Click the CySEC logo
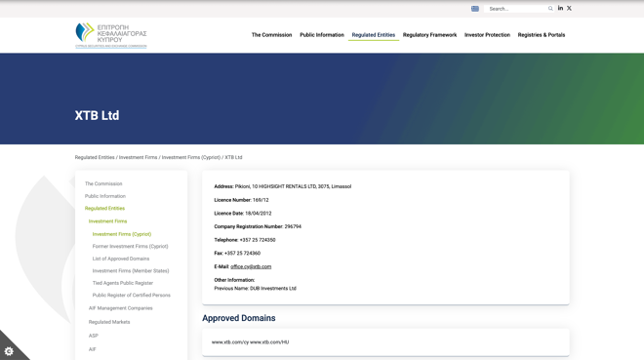Image resolution: width=644 pixels, height=360 pixels. (x=111, y=35)
